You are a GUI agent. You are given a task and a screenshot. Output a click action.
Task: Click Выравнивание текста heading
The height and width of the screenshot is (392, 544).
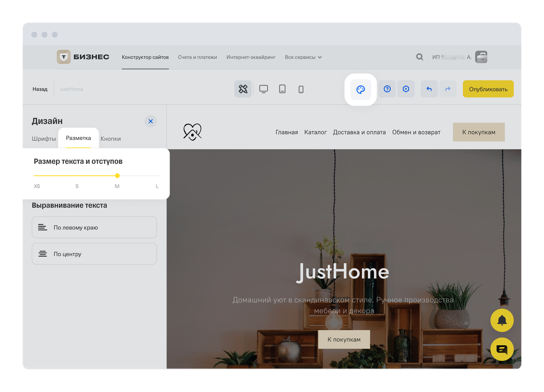[x=69, y=205]
